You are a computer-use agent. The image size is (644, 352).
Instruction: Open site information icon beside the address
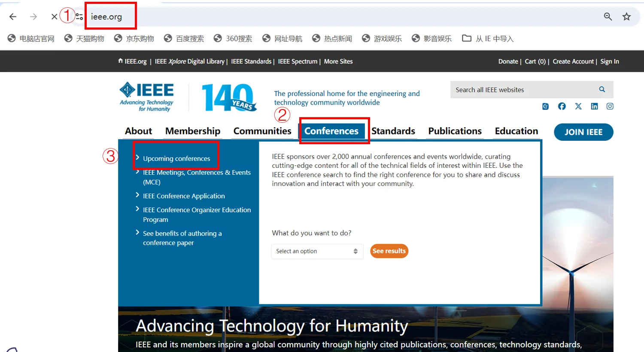(x=79, y=17)
